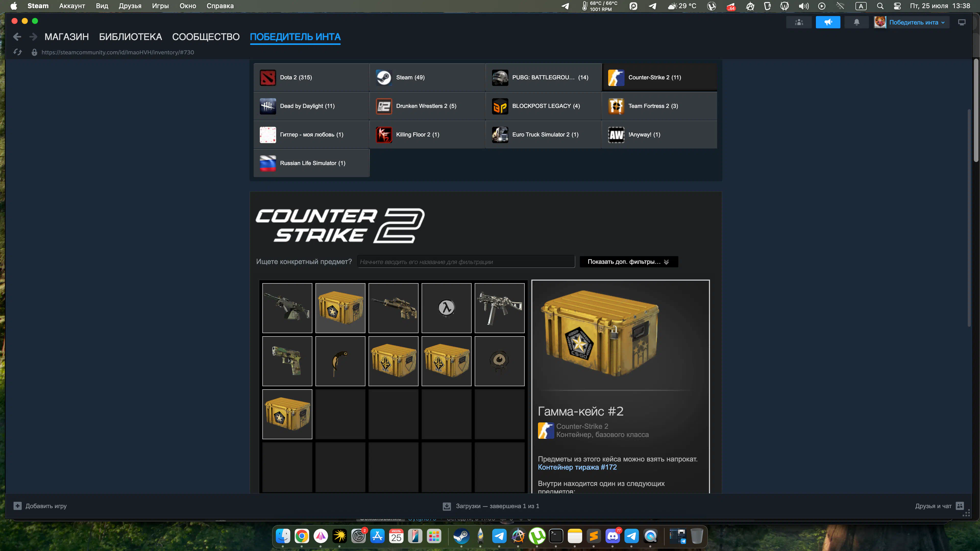Open Control Center in macOS menu bar
This screenshot has width=980, height=551.
pyautogui.click(x=897, y=6)
